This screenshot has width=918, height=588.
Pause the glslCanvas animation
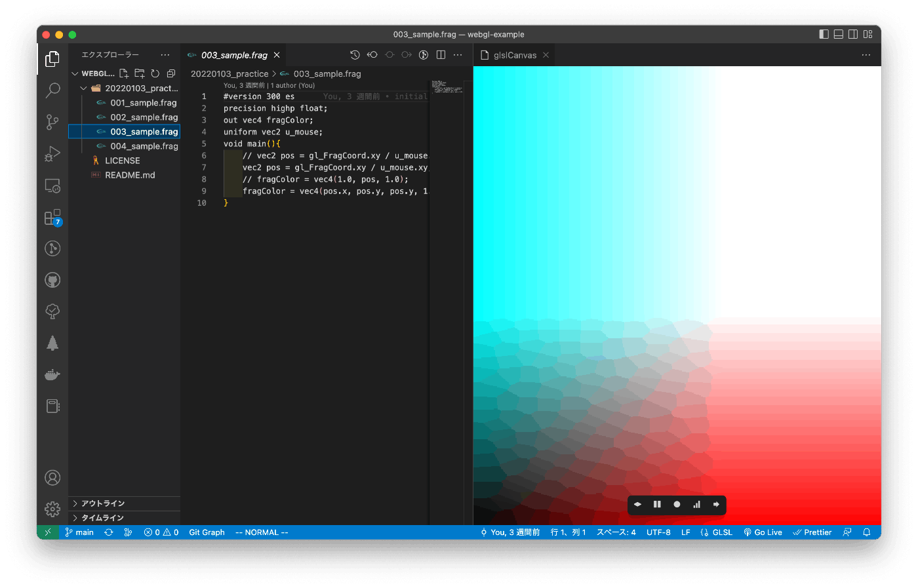tap(657, 505)
